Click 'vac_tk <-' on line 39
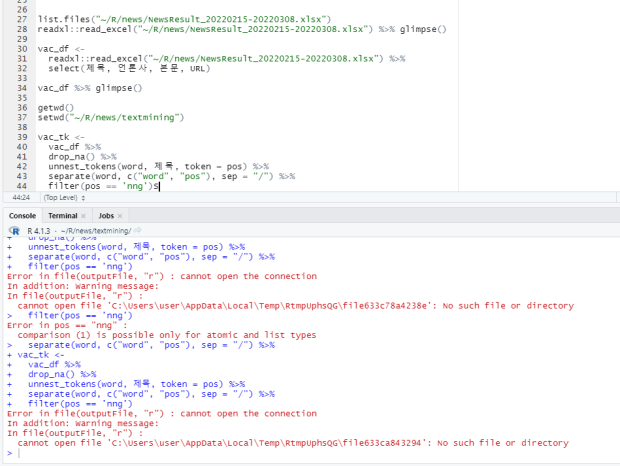This screenshot has width=620, height=466. (61, 137)
